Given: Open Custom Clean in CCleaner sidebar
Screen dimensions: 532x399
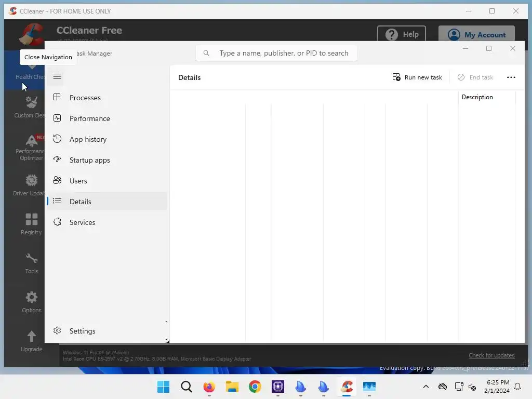Looking at the screenshot, I should [30, 107].
